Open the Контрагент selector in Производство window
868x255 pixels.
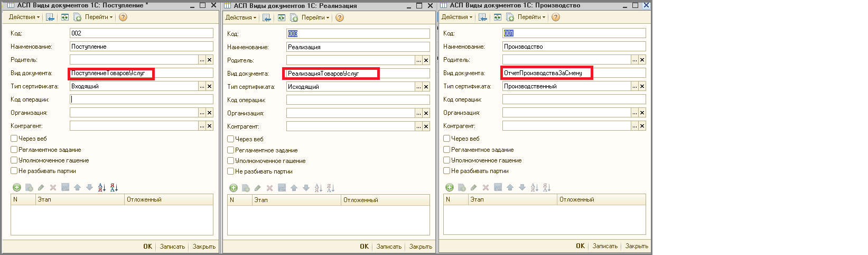[634, 126]
